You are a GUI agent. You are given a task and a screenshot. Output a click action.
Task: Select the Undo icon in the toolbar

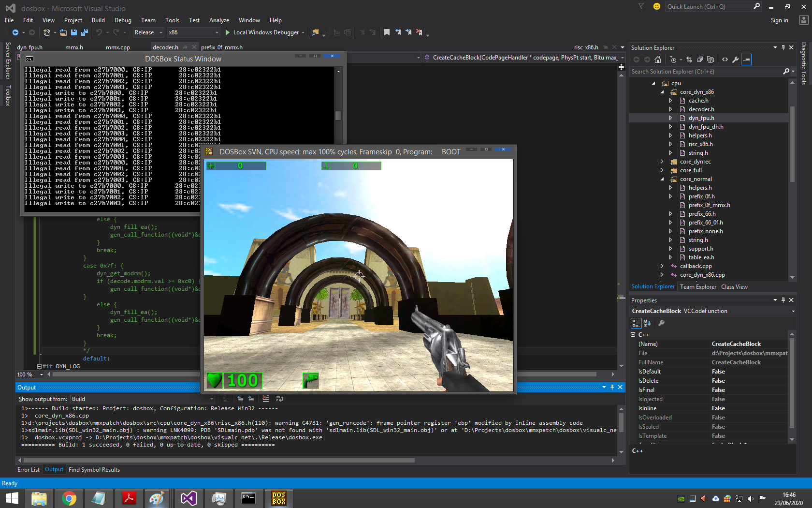99,32
